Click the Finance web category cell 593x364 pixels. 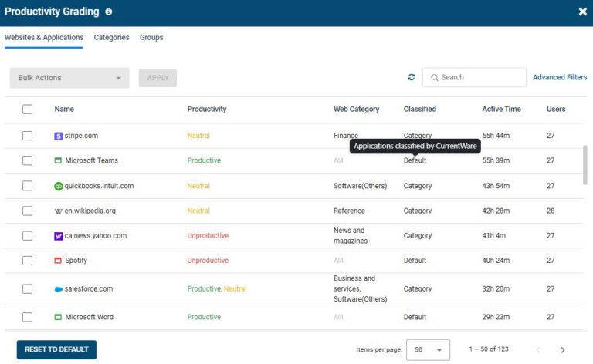click(x=346, y=136)
